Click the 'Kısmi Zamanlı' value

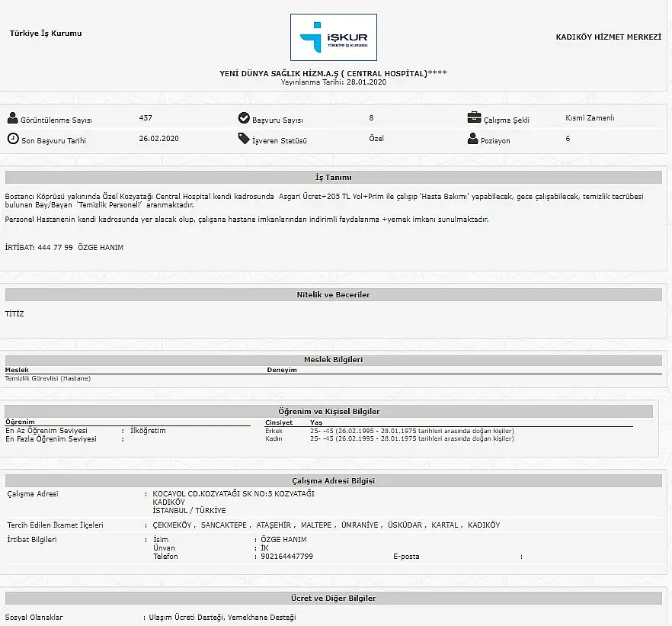pyautogui.click(x=590, y=118)
